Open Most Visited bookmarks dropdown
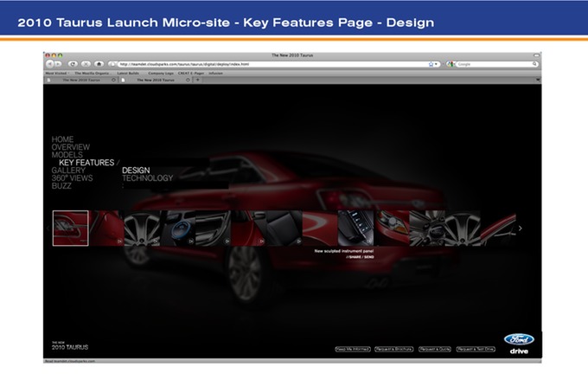 coord(57,74)
